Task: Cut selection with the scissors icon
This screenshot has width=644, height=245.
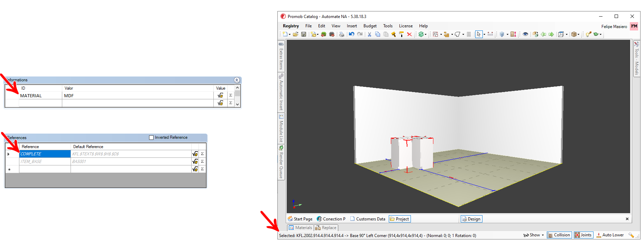Action: click(x=369, y=34)
